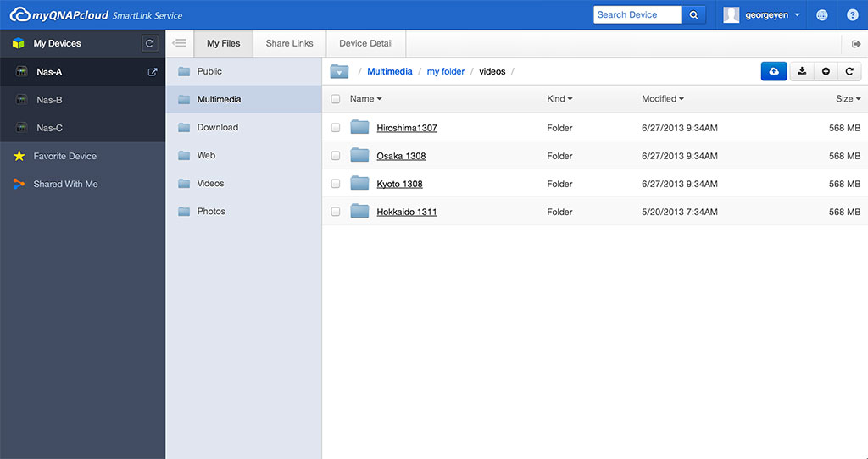Click the download icon in the file toolbar

point(802,72)
